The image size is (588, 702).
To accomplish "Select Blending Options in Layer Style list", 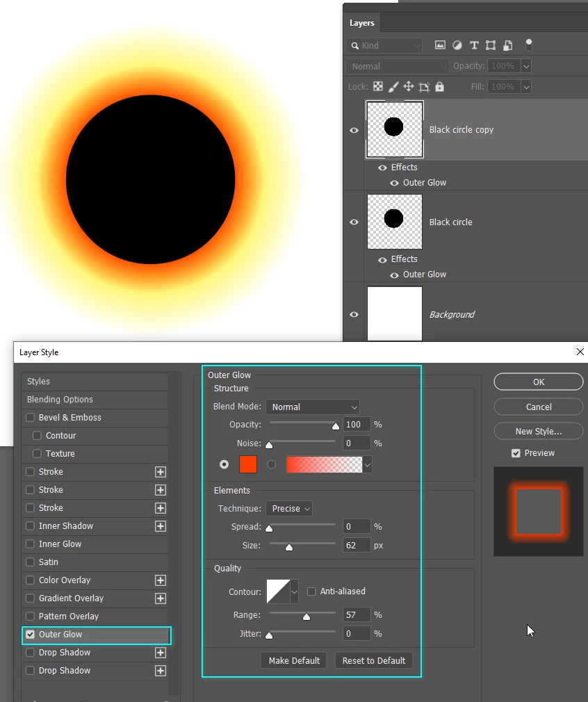I will coord(95,400).
